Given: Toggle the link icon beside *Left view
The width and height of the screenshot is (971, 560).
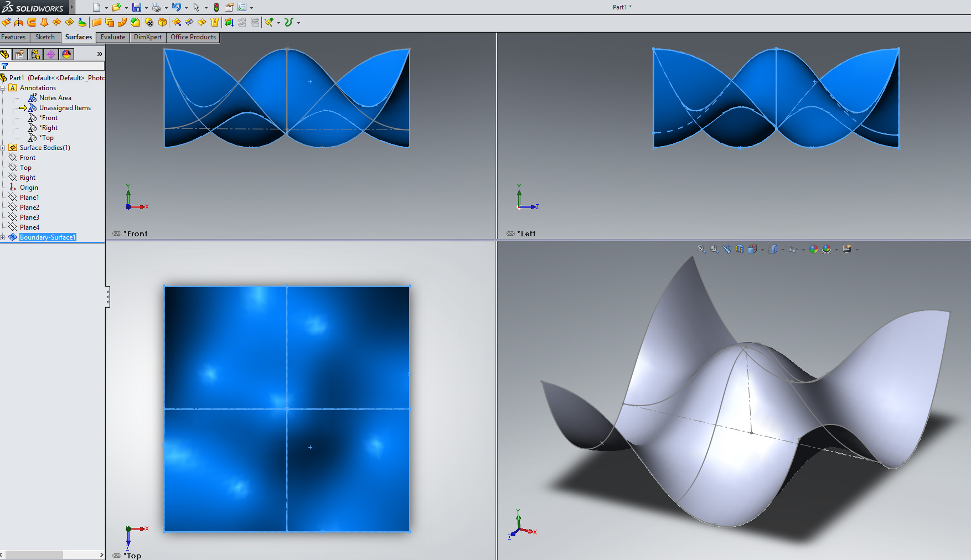Looking at the screenshot, I should tap(510, 234).
